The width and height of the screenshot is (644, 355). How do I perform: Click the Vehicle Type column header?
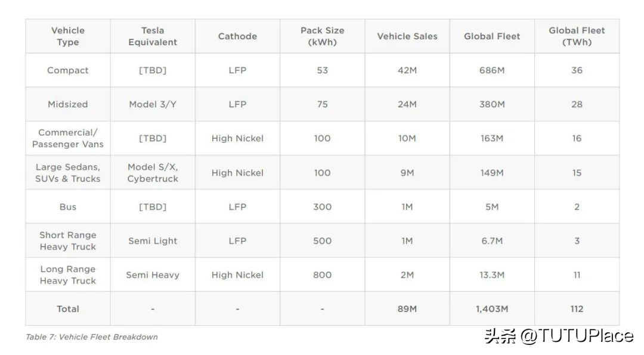67,36
